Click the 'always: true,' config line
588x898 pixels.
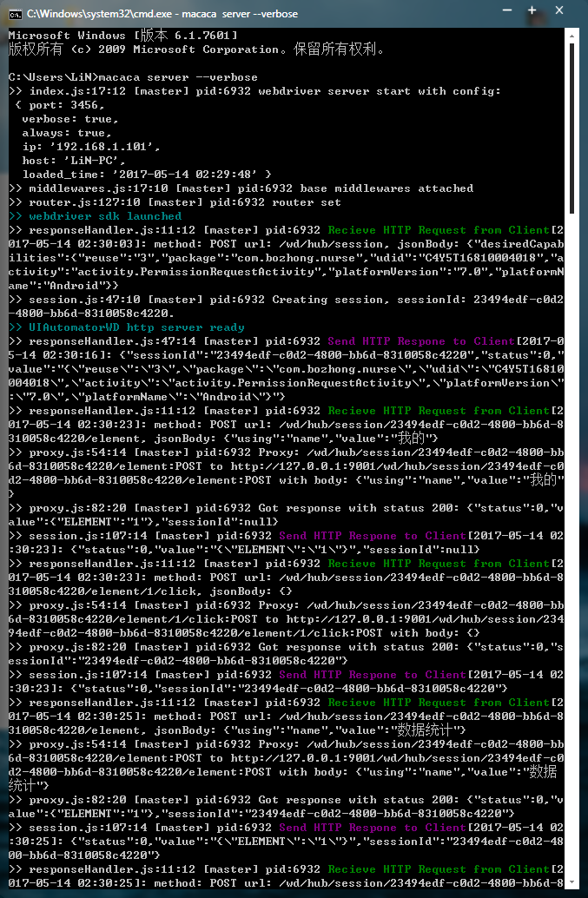pyautogui.click(x=66, y=133)
